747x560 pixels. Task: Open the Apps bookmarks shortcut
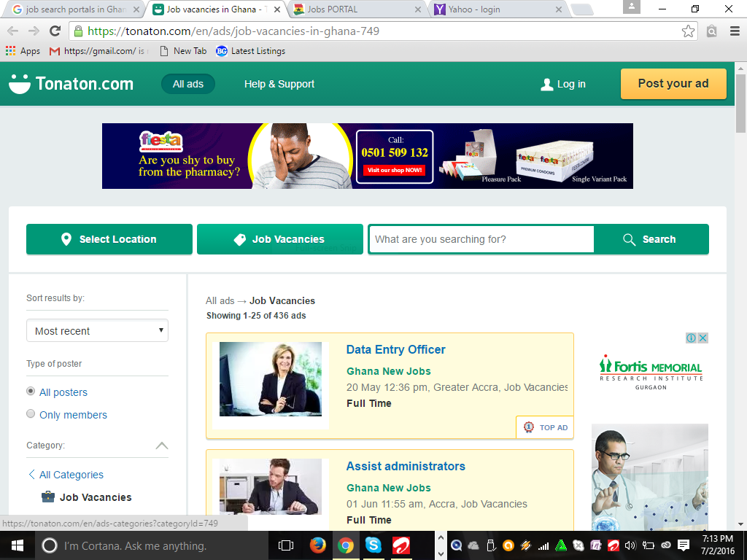tap(23, 51)
